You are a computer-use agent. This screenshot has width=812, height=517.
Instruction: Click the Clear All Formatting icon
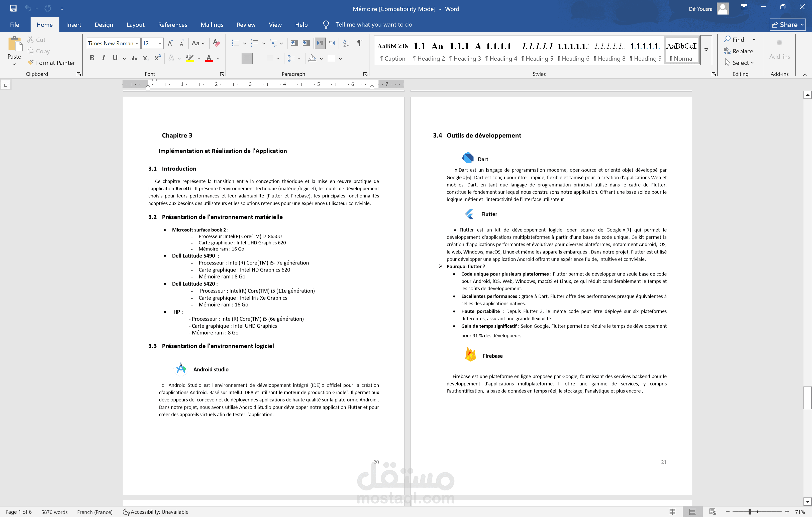217,43
